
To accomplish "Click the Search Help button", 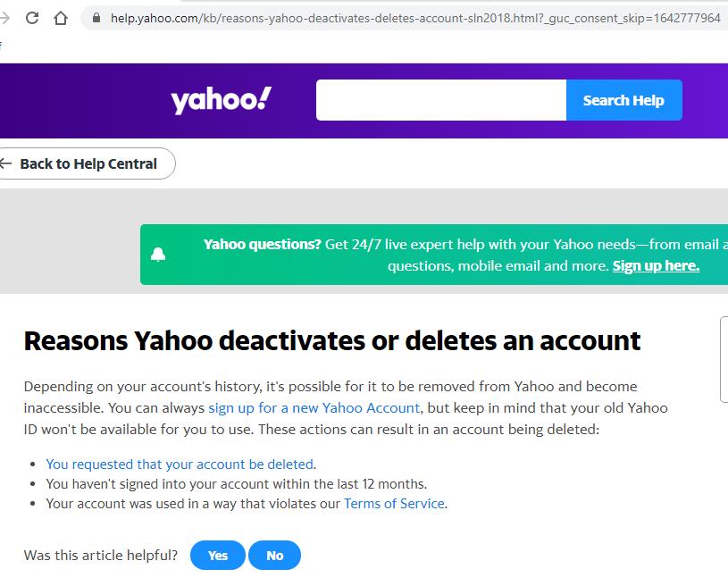I will tap(624, 100).
